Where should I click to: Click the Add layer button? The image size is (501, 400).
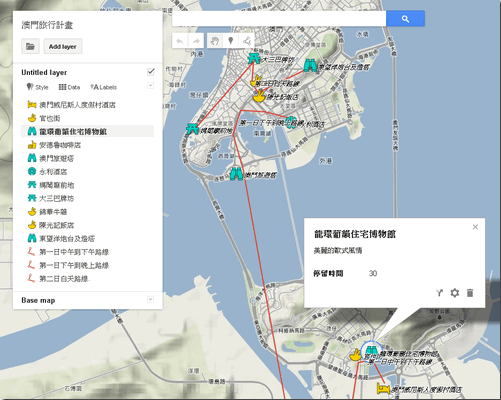tap(63, 46)
